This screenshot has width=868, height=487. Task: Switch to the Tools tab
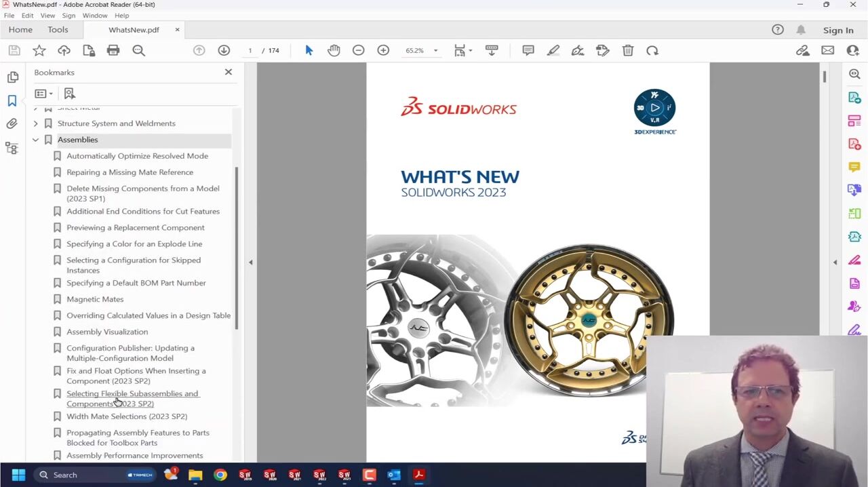[x=58, y=30]
